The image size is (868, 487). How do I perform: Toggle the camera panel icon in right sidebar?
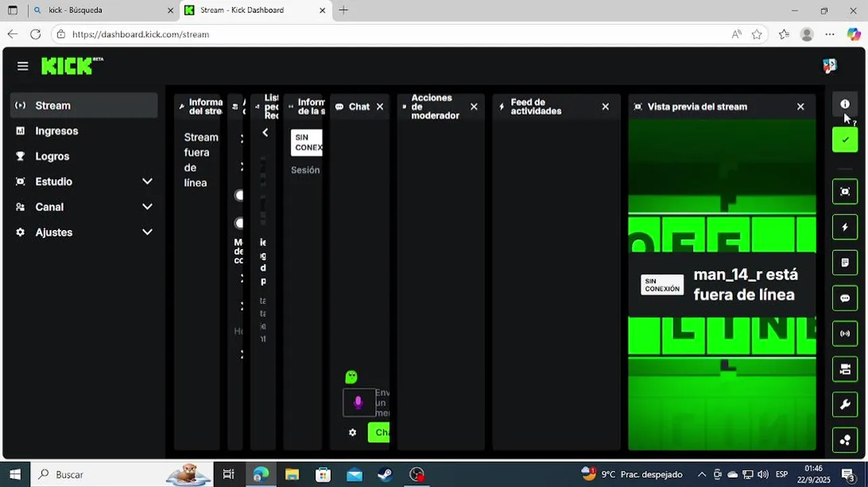pos(844,369)
